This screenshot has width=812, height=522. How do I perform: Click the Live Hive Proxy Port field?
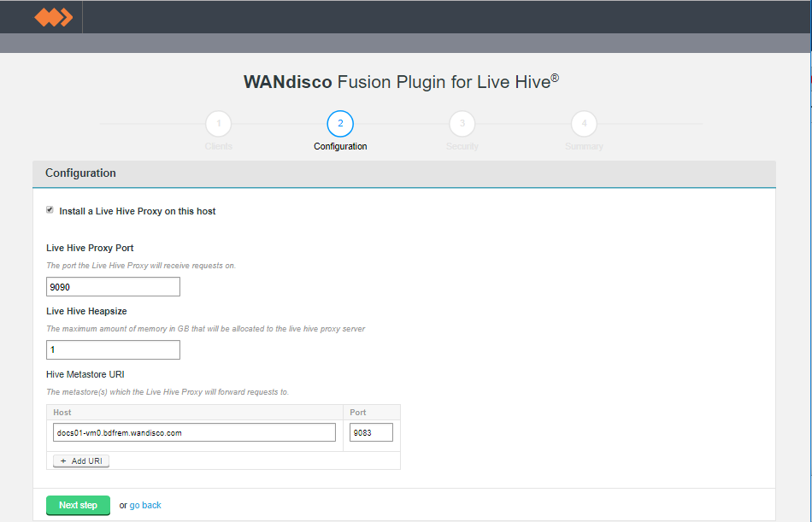(113, 287)
